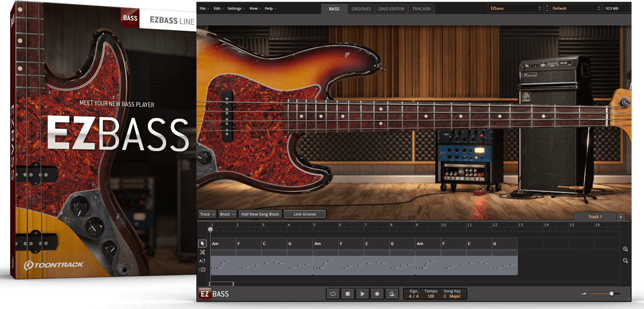Image resolution: width=644 pixels, height=309 pixels.
Task: Click Add New Song Block button
Action: coord(260,214)
